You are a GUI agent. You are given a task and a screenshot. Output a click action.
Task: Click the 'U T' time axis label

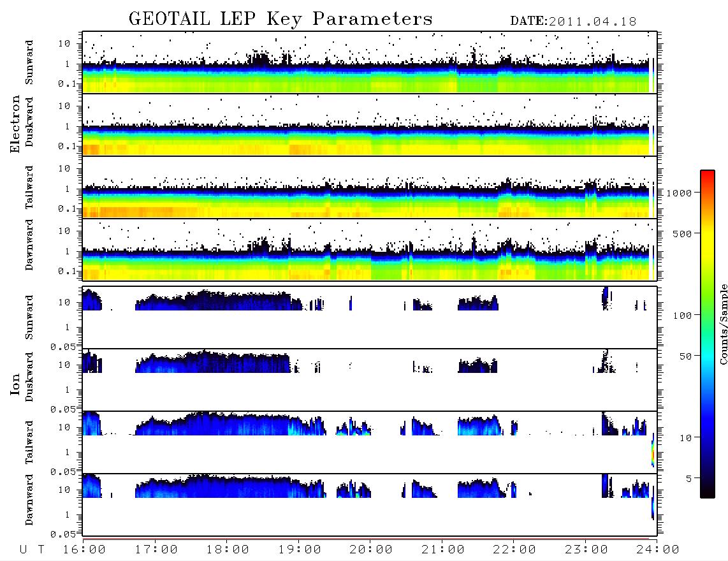[32, 550]
